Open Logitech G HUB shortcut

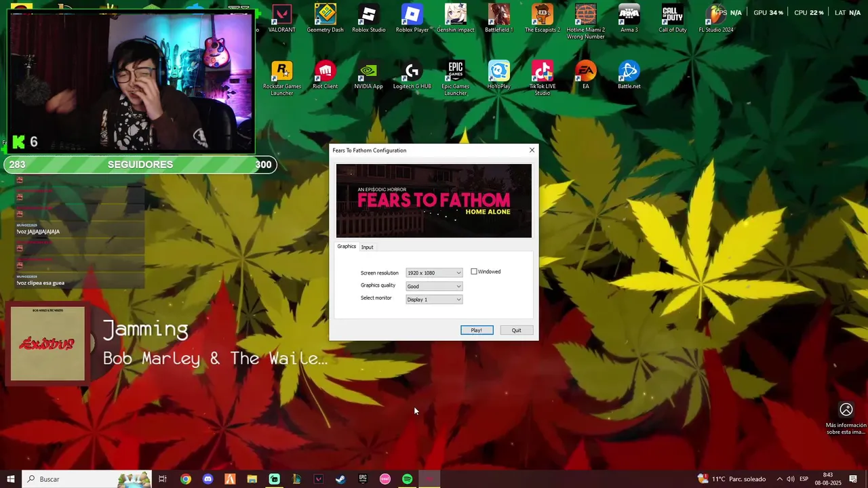tap(412, 75)
